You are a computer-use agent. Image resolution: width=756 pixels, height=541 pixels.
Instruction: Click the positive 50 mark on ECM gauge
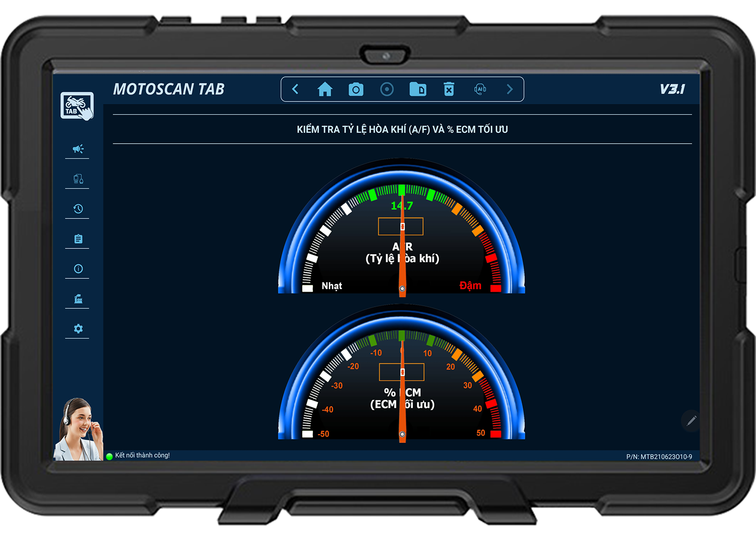click(481, 433)
